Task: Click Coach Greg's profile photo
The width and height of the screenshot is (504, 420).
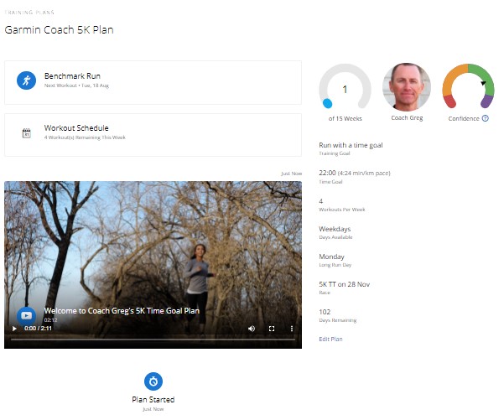Action: tap(407, 86)
